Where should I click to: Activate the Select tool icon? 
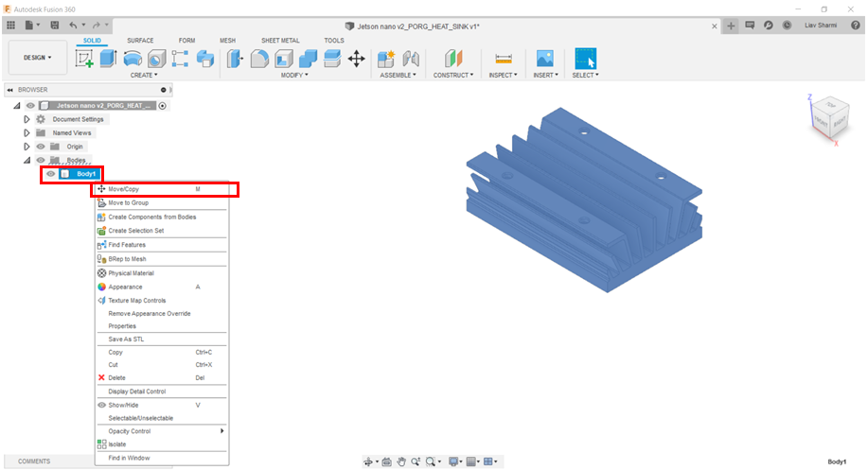[586, 59]
